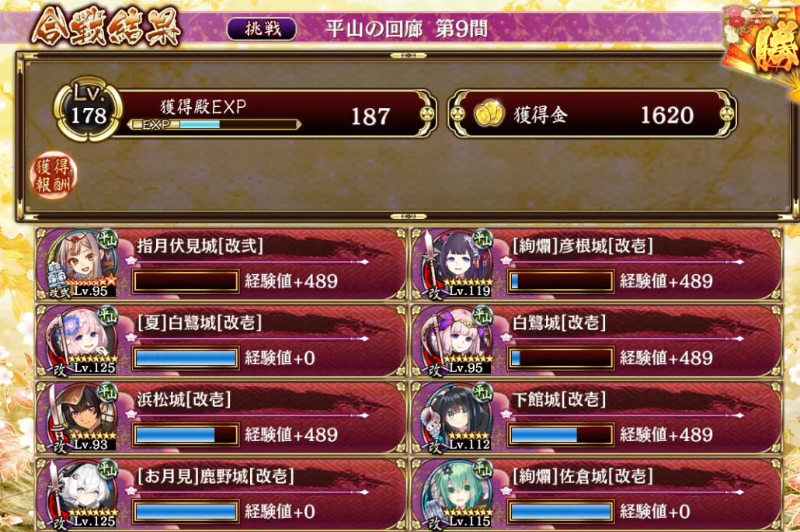The width and height of the screenshot is (800, 532).
Task: Click the 平山の回廊 第9間 stage title
Action: pos(406,29)
